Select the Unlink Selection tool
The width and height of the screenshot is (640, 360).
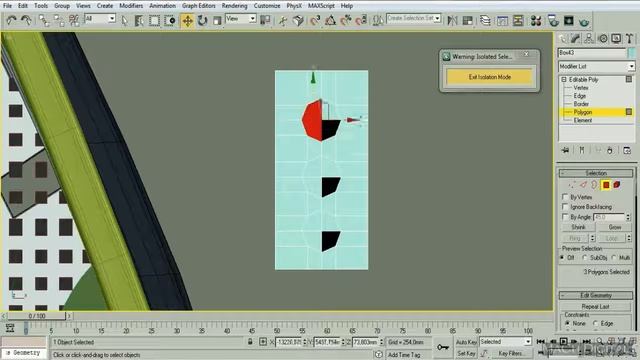[58, 20]
